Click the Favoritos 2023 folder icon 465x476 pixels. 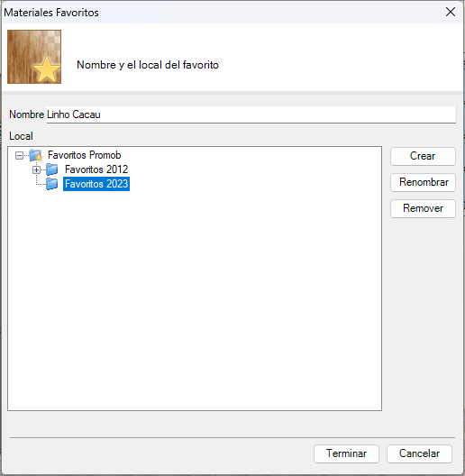pyautogui.click(x=52, y=184)
